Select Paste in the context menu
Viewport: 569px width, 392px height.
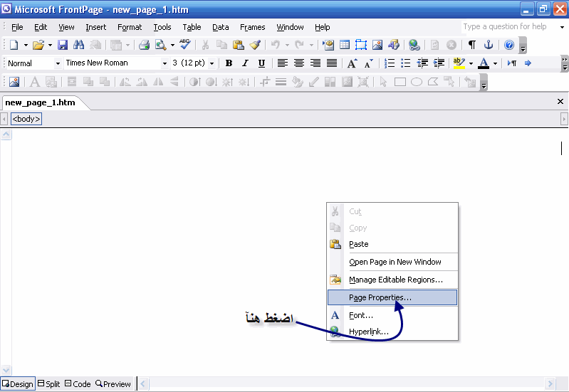(392, 244)
